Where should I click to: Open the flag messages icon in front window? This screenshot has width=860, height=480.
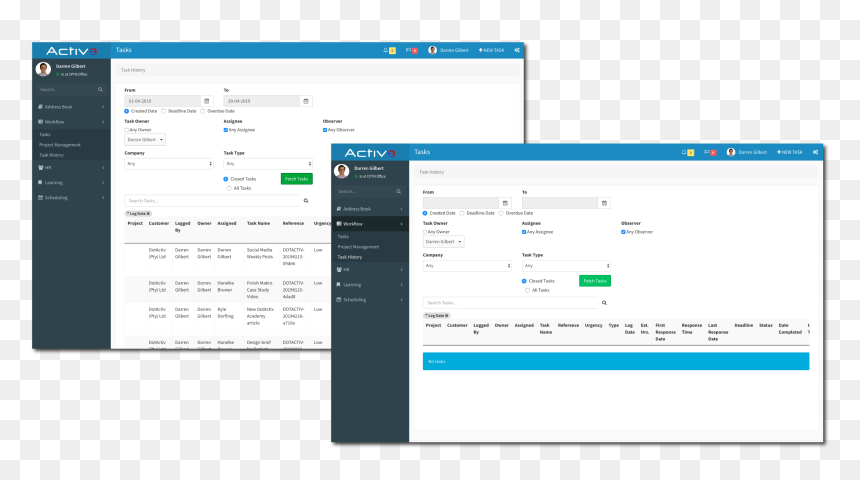click(707, 153)
